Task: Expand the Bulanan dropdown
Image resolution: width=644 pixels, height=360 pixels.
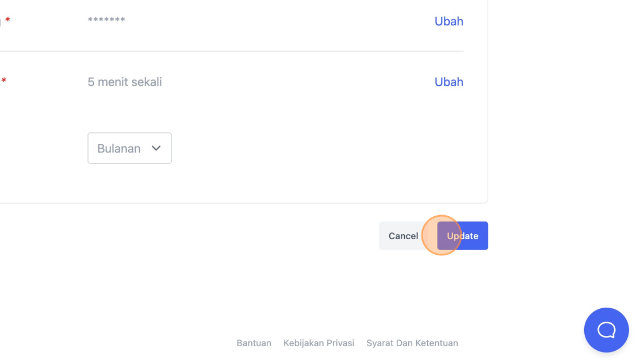Action: click(x=129, y=148)
